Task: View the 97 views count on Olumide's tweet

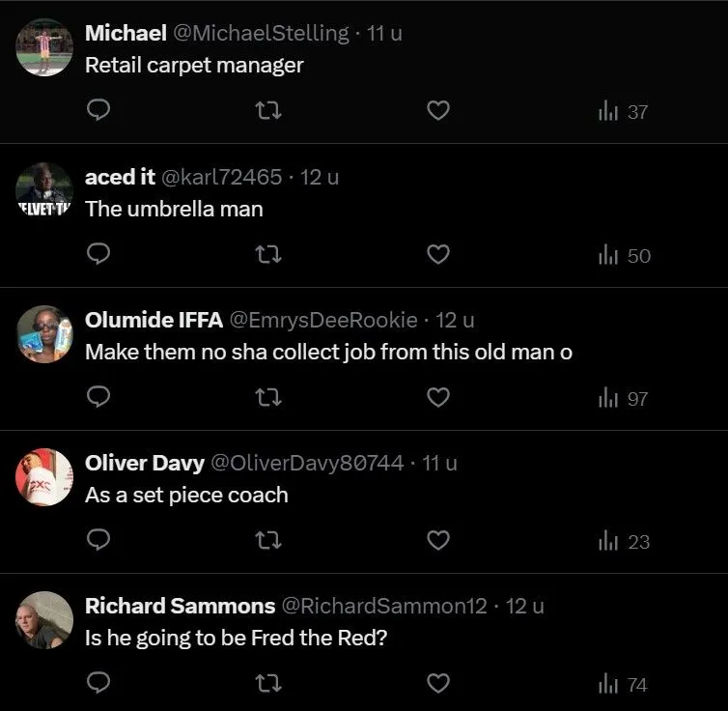Action: tap(624, 398)
